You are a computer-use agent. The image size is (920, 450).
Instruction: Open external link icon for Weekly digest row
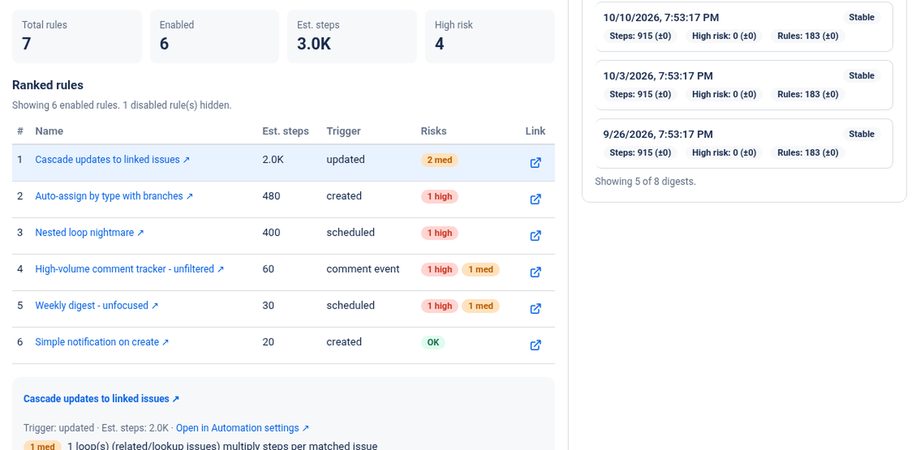point(535,309)
